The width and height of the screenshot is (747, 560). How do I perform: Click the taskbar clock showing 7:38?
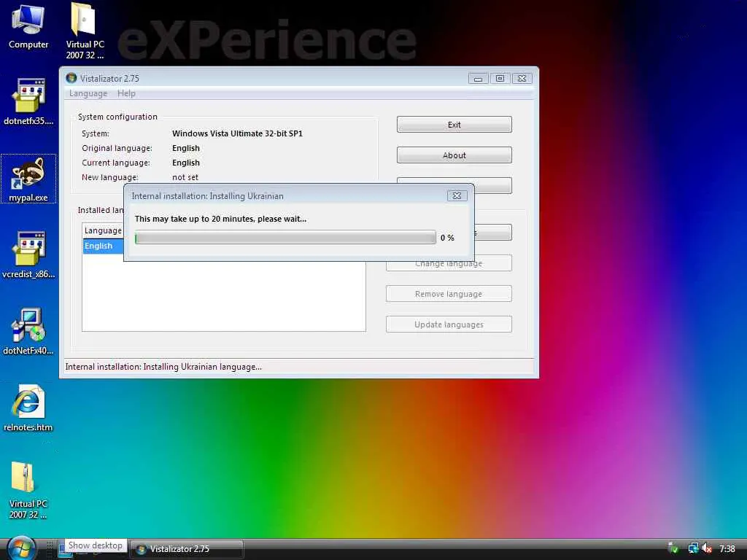[727, 548]
